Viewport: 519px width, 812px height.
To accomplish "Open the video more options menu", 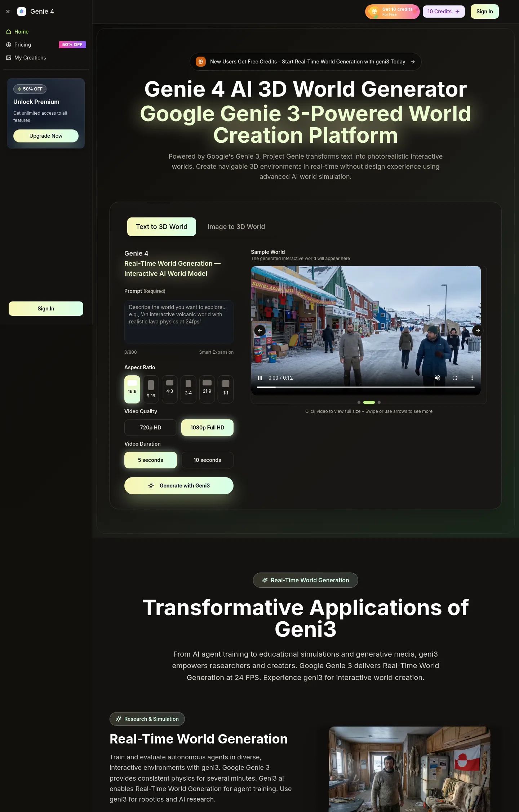I will click(472, 378).
